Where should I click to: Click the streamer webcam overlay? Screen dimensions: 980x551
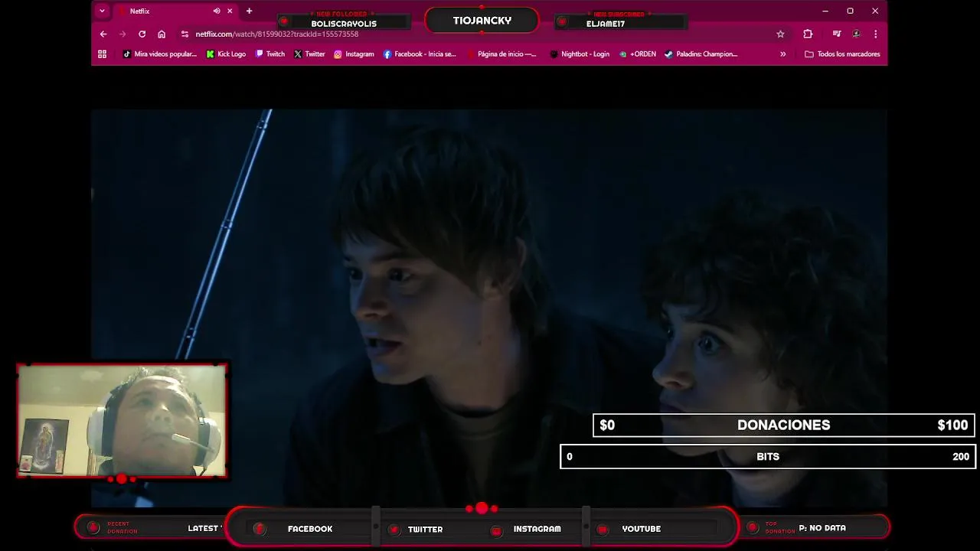122,421
